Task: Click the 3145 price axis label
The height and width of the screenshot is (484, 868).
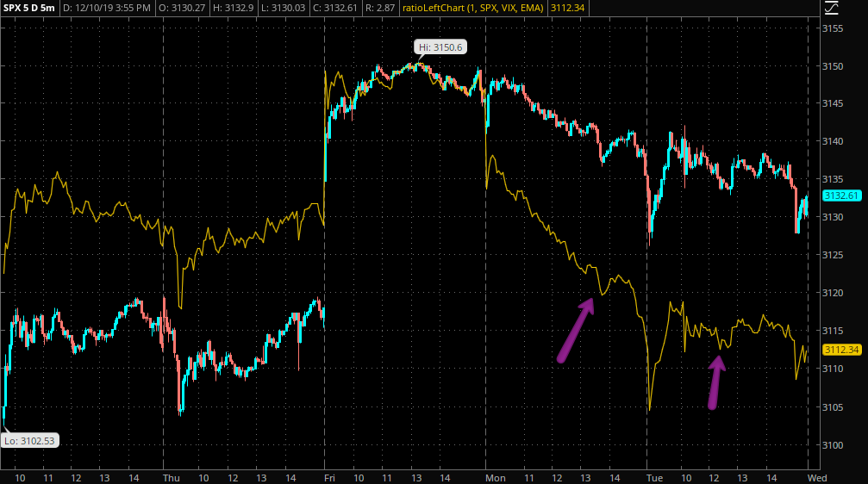Action: tap(833, 103)
